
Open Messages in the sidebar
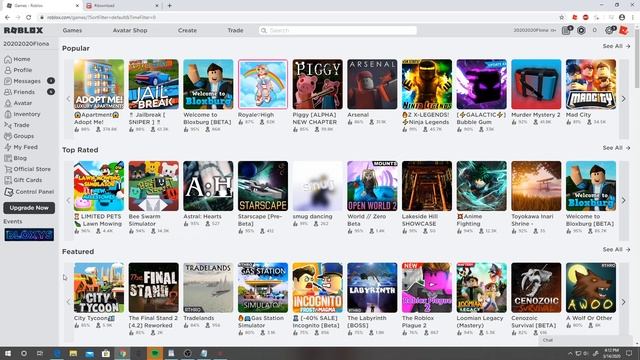point(22,81)
